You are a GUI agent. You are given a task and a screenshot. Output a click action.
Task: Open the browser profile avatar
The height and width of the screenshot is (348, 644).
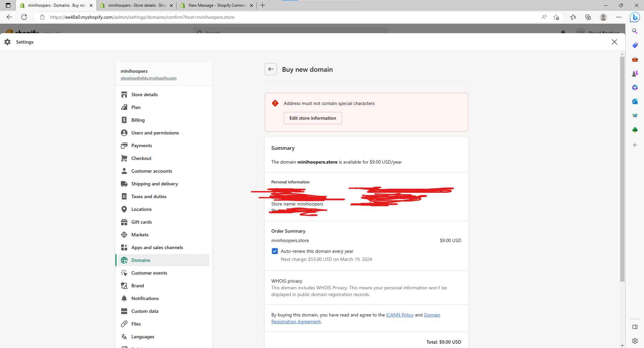[x=603, y=17]
